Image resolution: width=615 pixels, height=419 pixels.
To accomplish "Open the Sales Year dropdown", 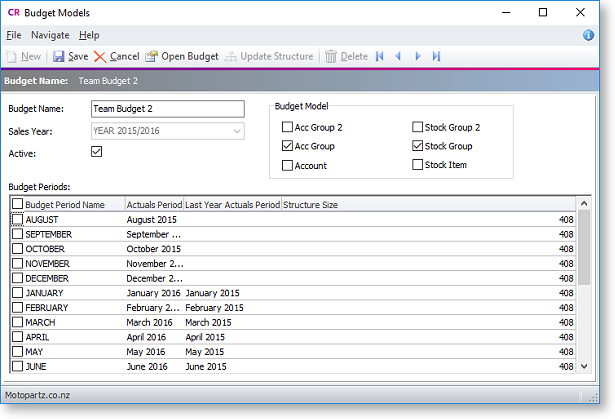I will click(237, 131).
